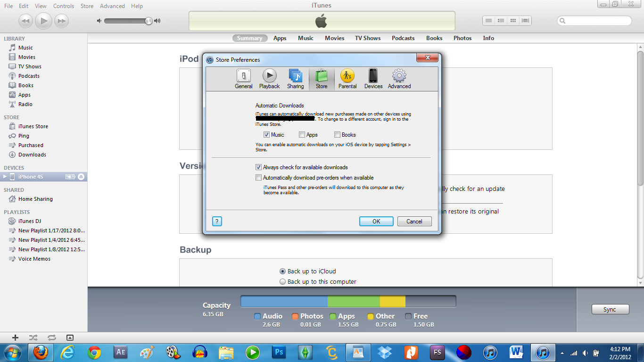Open Audacity from the taskbar
Viewport: 644px width, 362px height.
tap(200, 353)
